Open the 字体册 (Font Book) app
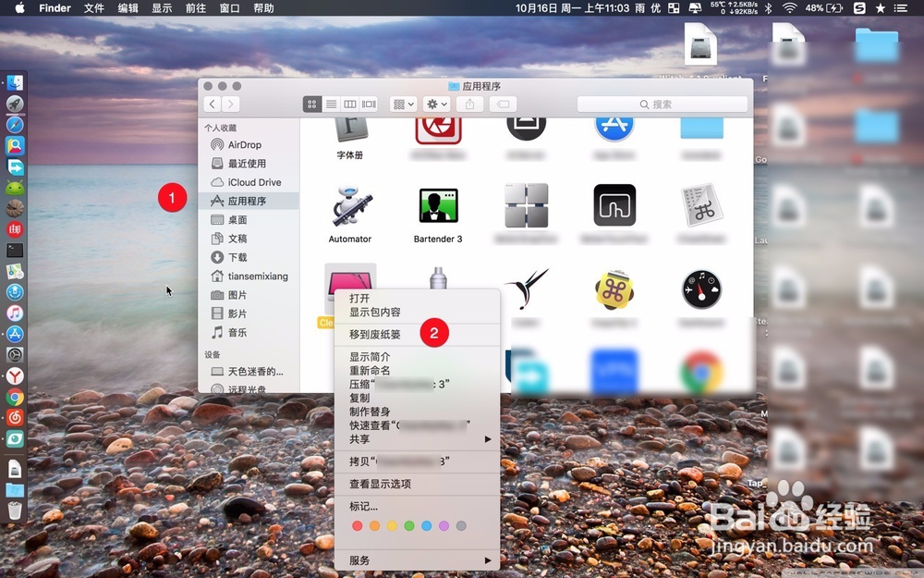Screen dimensions: 924x578 (x=350, y=129)
